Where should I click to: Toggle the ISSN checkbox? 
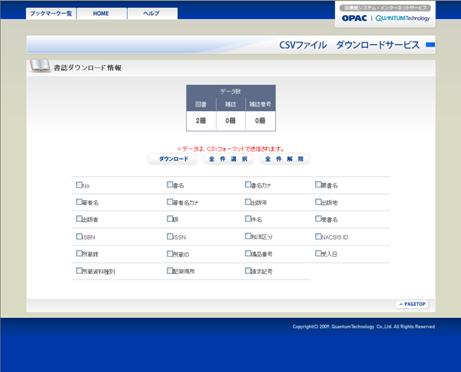(x=170, y=236)
